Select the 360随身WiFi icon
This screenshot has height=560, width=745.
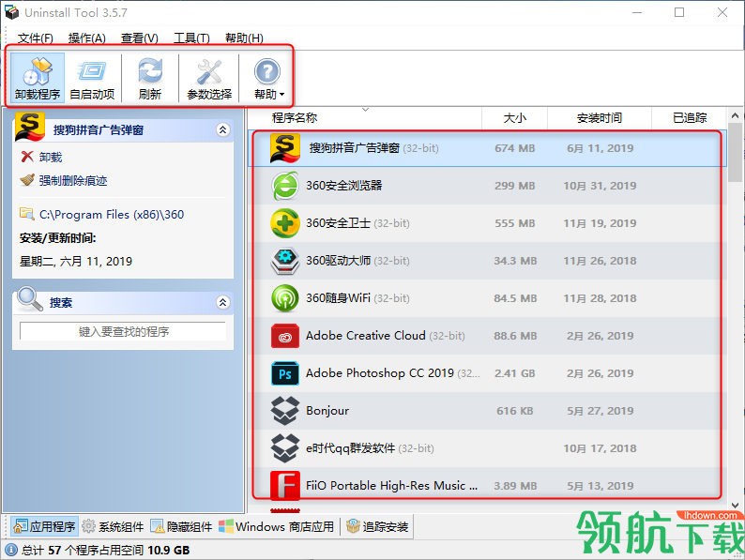point(285,298)
